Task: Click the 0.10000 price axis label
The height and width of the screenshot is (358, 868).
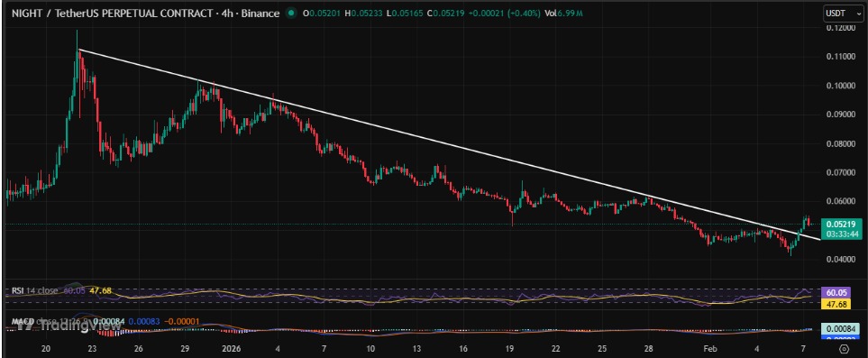Action: pos(840,86)
